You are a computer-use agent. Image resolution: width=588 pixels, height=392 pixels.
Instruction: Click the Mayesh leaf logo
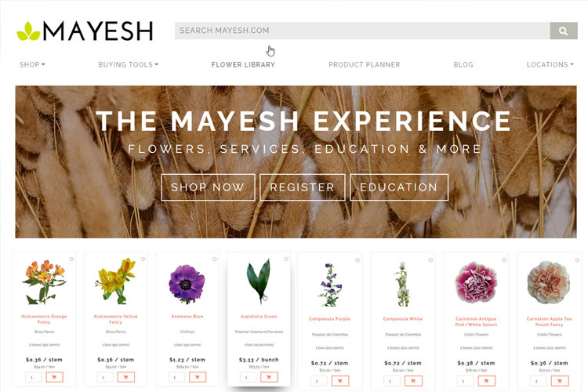click(x=28, y=31)
